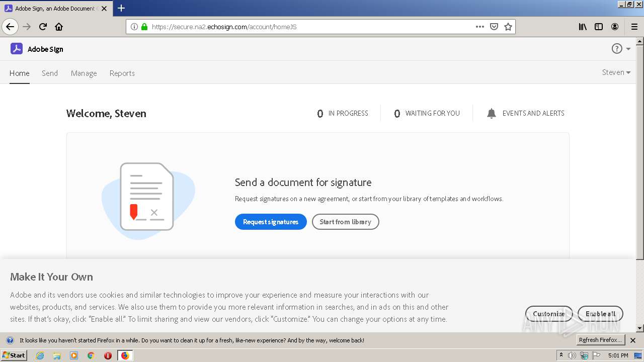Image resolution: width=644 pixels, height=362 pixels.
Task: Click the notification bar info icon
Action: 10,340
